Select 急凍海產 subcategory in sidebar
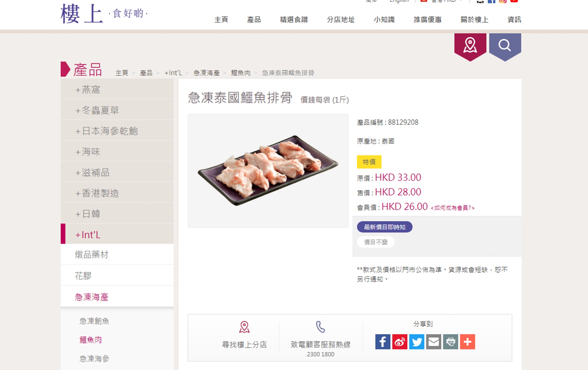Screen dimensions: 588x370 click(117, 297)
